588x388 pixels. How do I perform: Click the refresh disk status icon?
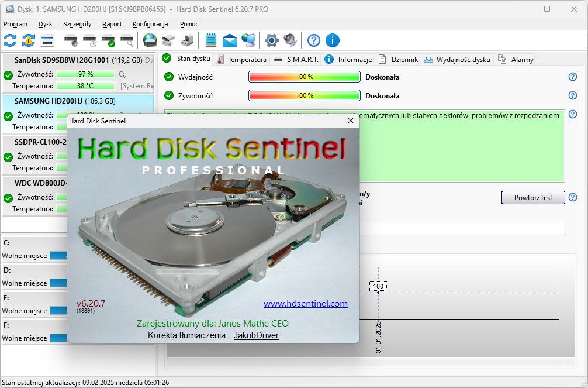(x=10, y=40)
